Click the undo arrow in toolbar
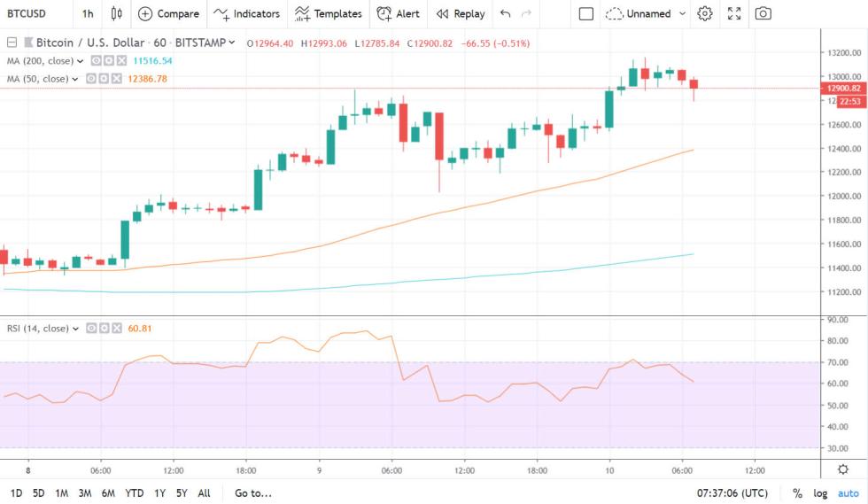Viewport: 868px width, 504px height. tap(505, 13)
